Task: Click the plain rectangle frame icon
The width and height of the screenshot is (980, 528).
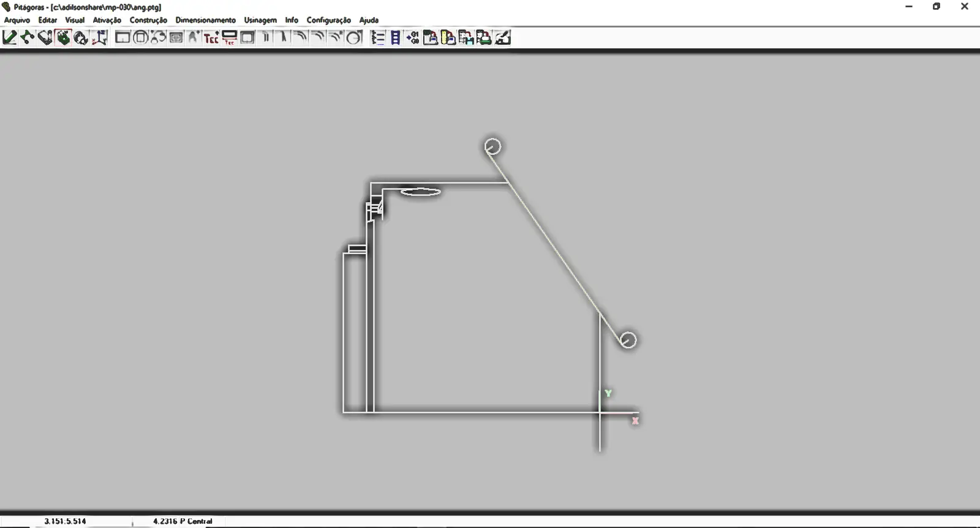Action: point(123,38)
